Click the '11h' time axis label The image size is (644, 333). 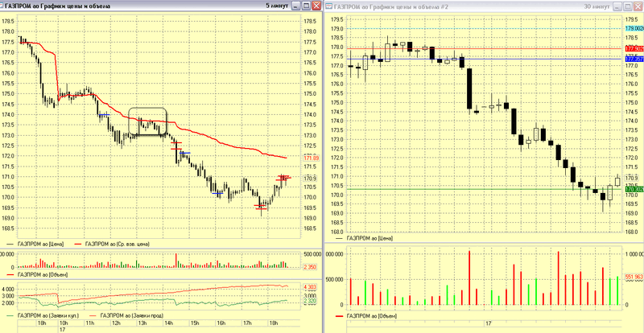click(x=89, y=323)
